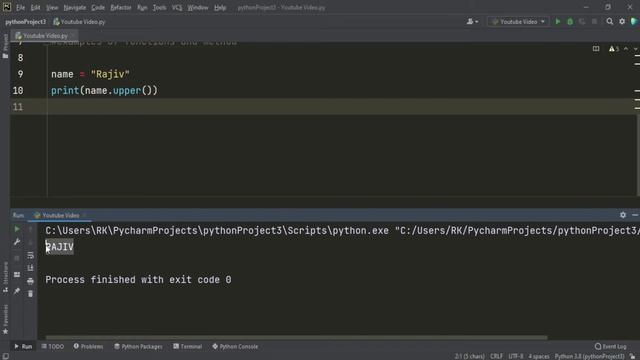Open the Python Console tool window
Screen dimensions: 640x360
coord(235,347)
